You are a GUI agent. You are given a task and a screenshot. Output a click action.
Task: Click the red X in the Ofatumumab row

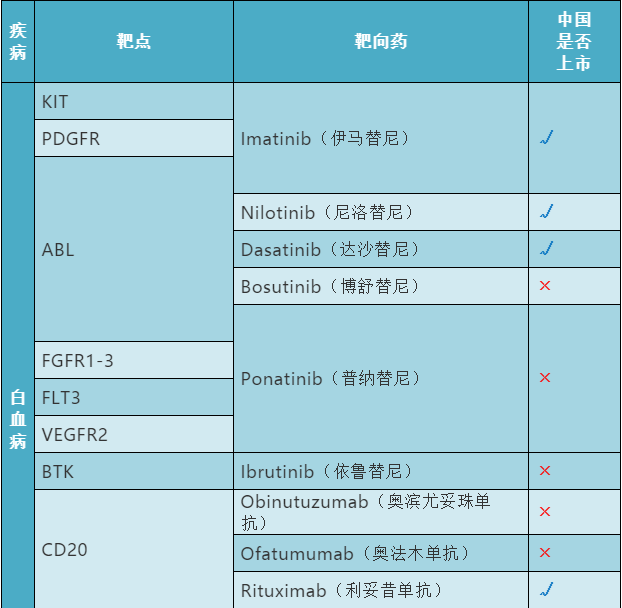coord(545,553)
